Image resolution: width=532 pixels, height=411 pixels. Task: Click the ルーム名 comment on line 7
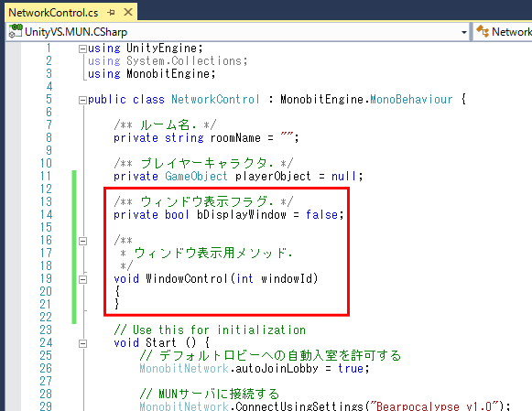[x=165, y=124]
